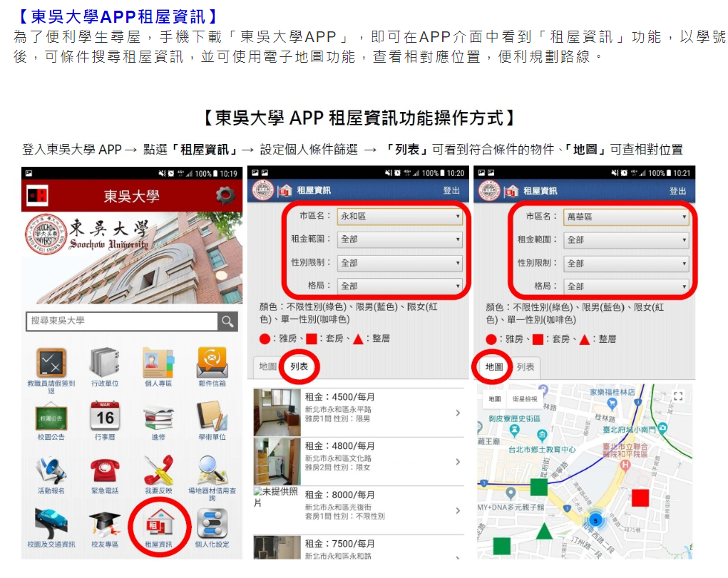The width and height of the screenshot is (728, 578).
Task: Open the 個人化設定 icon
Action: (x=212, y=524)
